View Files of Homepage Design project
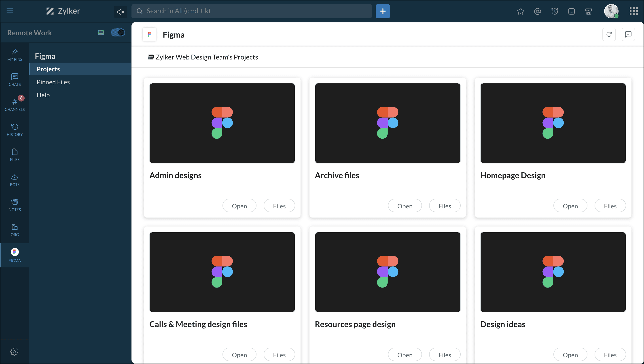 [610, 206]
